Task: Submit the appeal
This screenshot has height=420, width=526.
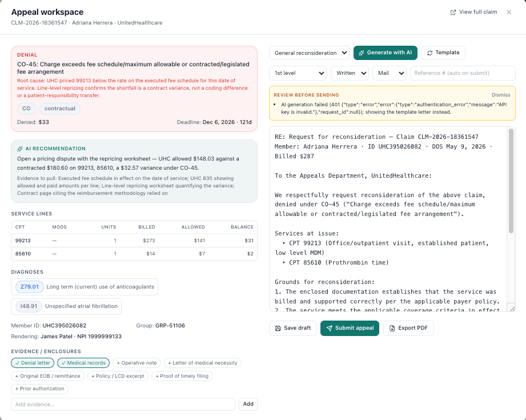Action: click(350, 328)
